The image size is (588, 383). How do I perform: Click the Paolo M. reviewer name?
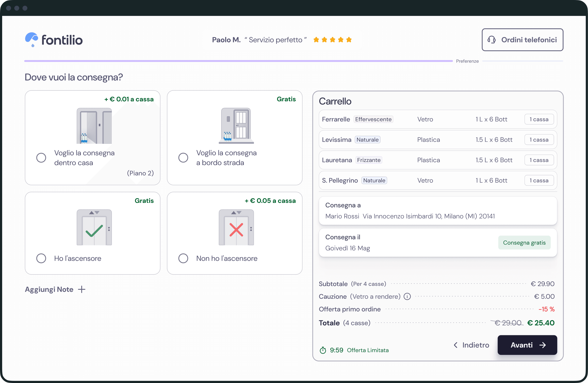click(x=226, y=40)
